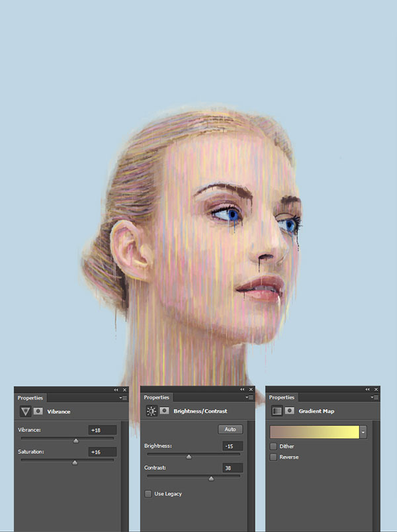Click the Brightness value field showing -15
This screenshot has width=397, height=532.
point(233,446)
